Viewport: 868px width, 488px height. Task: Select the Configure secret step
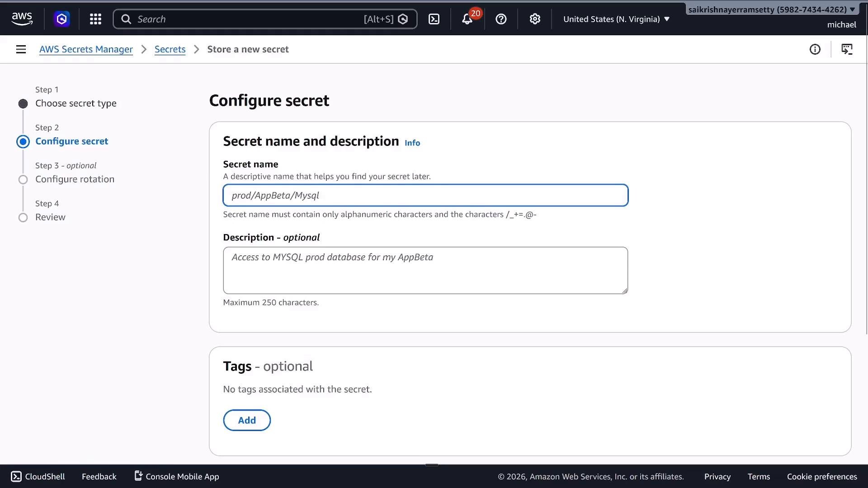(71, 141)
